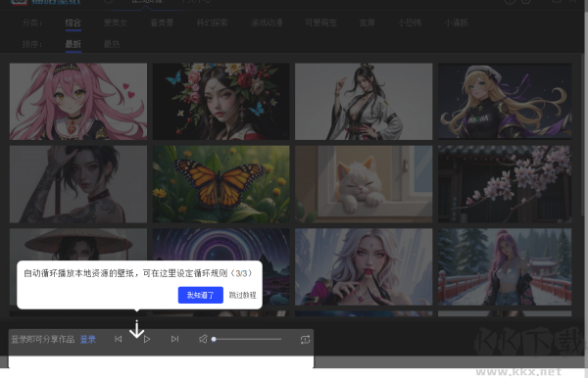Open the sleeping white kitten wallpaper

(364, 184)
